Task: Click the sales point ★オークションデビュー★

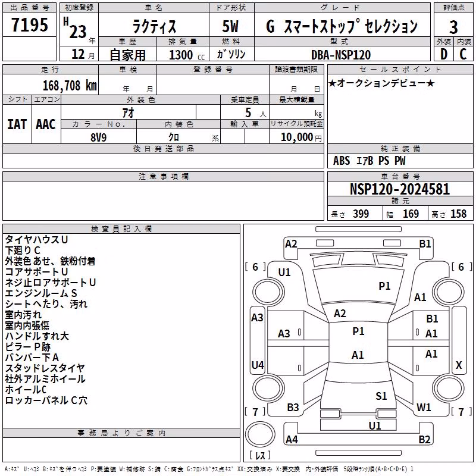Action: tap(381, 83)
